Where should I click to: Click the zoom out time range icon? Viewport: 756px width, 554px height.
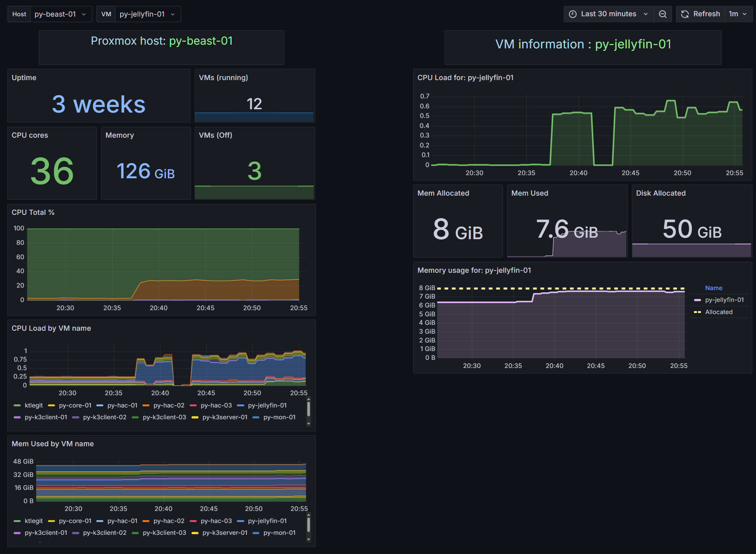[x=663, y=14]
